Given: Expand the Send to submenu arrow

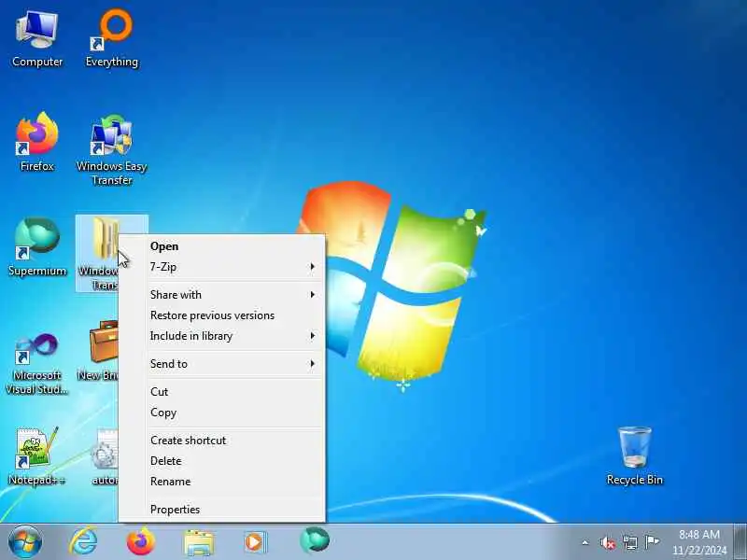Looking at the screenshot, I should (x=313, y=364).
